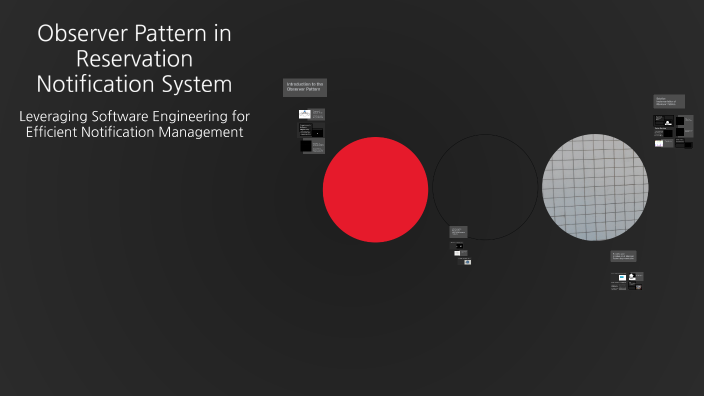Click the title 'Observer Pattern in Reservation Notification System'
This screenshot has width=704, height=396.
point(134,58)
